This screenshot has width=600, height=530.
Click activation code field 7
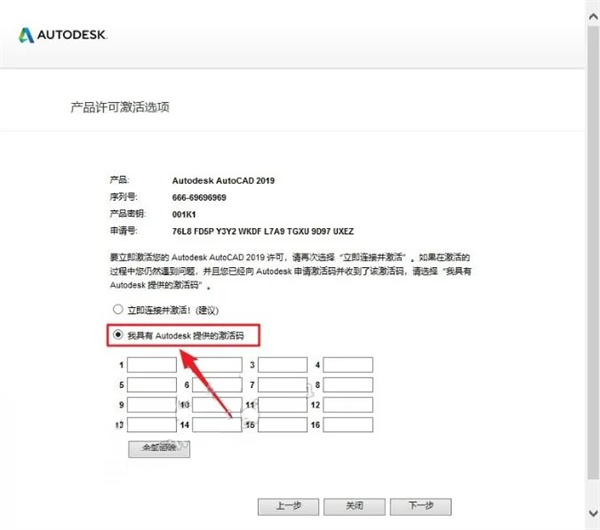(x=282, y=385)
